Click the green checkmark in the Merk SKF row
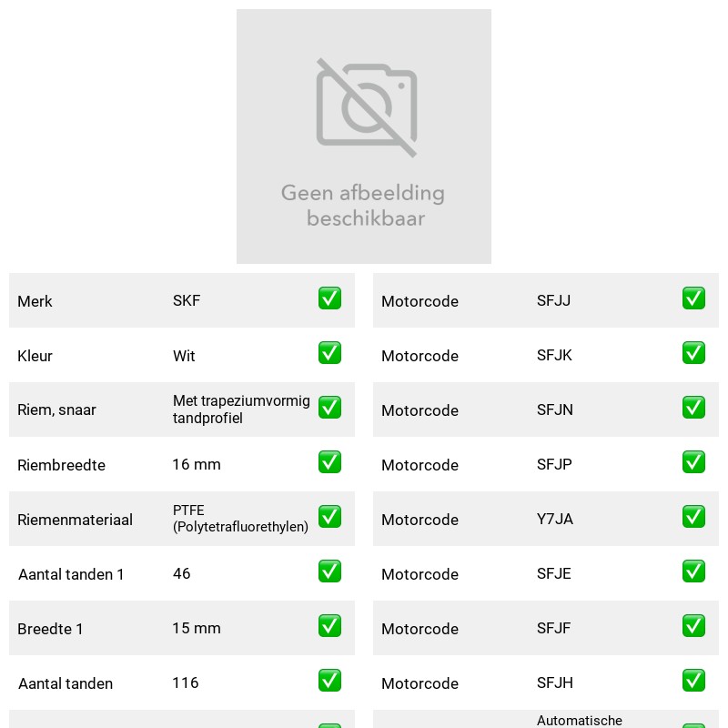This screenshot has height=728, width=728. pyautogui.click(x=329, y=298)
